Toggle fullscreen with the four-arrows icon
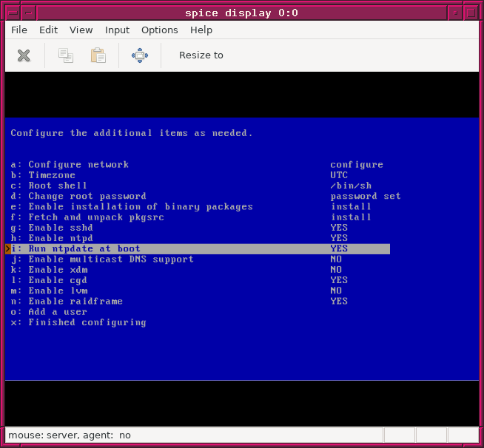This screenshot has height=448, width=484. (x=140, y=55)
